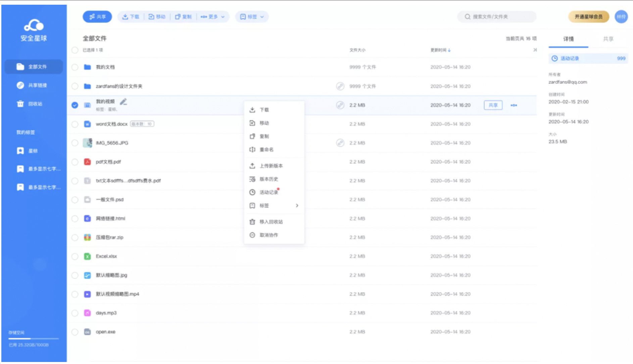Viewport: 633px width, 364px height.
Task: Click the 搜索文件/文件夹 search field
Action: tap(497, 17)
